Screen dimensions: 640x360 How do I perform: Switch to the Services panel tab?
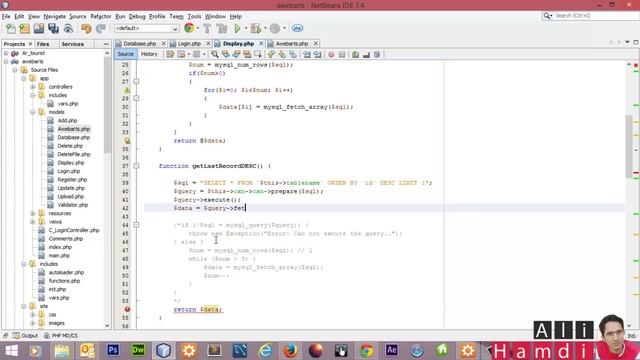point(73,44)
